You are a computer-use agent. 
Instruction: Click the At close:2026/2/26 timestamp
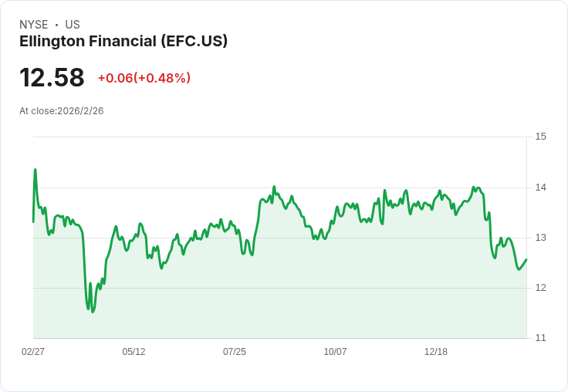[x=62, y=111]
